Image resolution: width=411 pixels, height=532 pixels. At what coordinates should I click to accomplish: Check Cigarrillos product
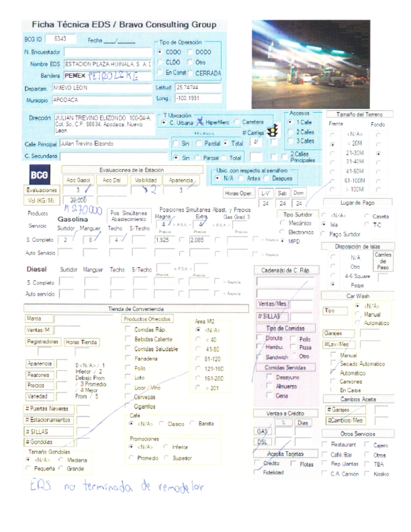[x=128, y=406]
